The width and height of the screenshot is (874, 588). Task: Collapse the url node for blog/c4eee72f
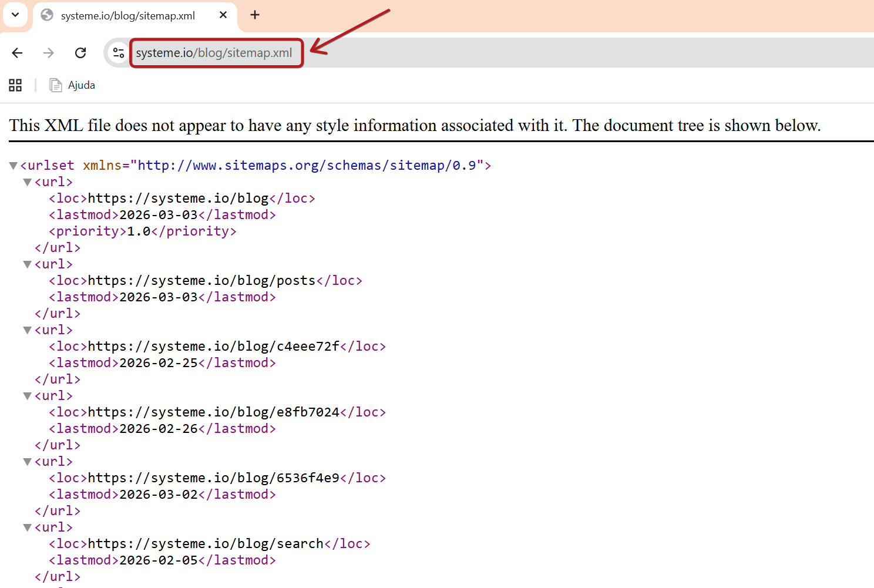(x=27, y=330)
